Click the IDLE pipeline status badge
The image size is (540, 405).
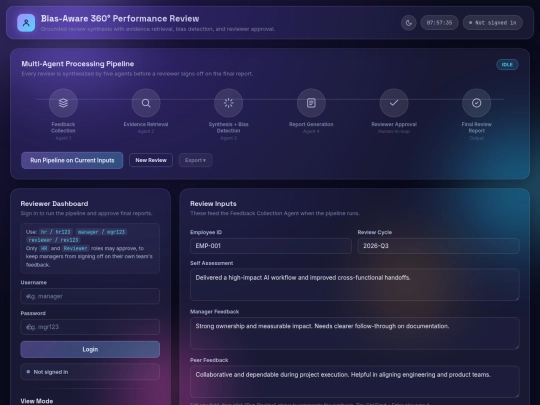[507, 64]
